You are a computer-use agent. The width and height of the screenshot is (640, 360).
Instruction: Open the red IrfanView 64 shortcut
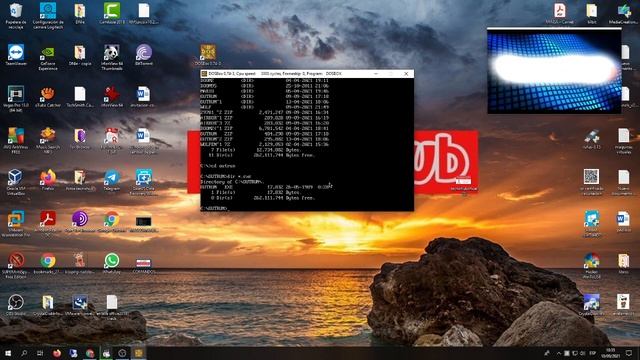click(111, 94)
